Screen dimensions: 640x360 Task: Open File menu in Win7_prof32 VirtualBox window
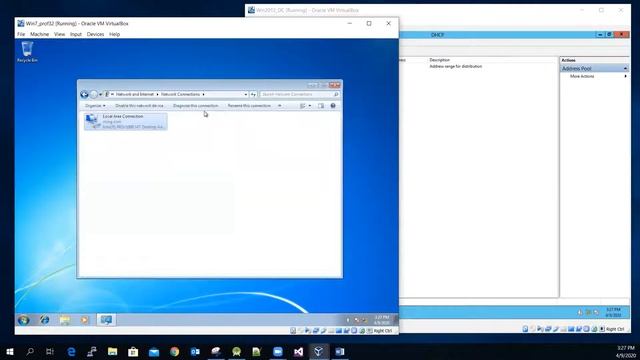[x=21, y=34]
